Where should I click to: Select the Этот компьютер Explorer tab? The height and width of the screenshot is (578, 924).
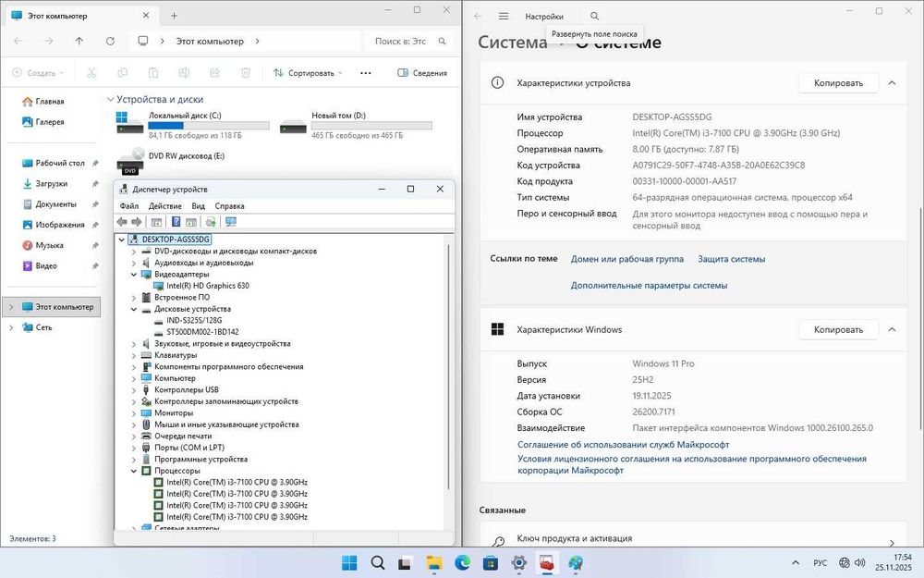click(x=81, y=16)
